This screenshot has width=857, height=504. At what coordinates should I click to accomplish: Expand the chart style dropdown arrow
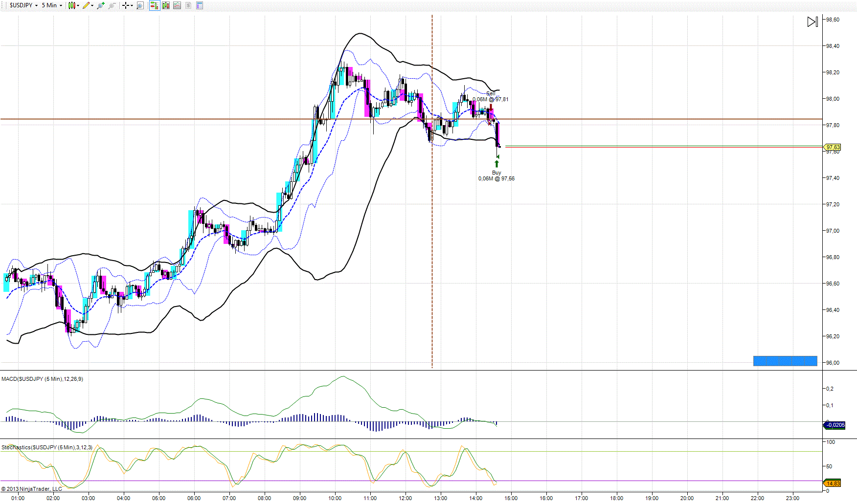point(78,5)
